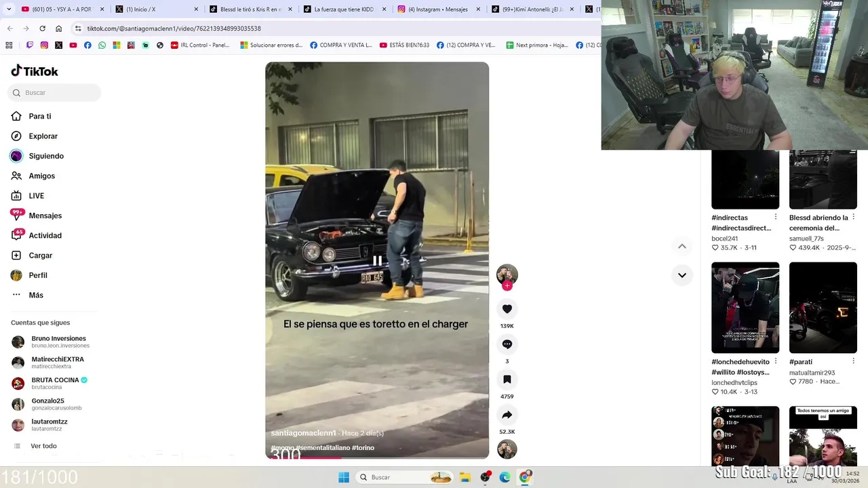Save video with bookmark icon

pos(507,380)
